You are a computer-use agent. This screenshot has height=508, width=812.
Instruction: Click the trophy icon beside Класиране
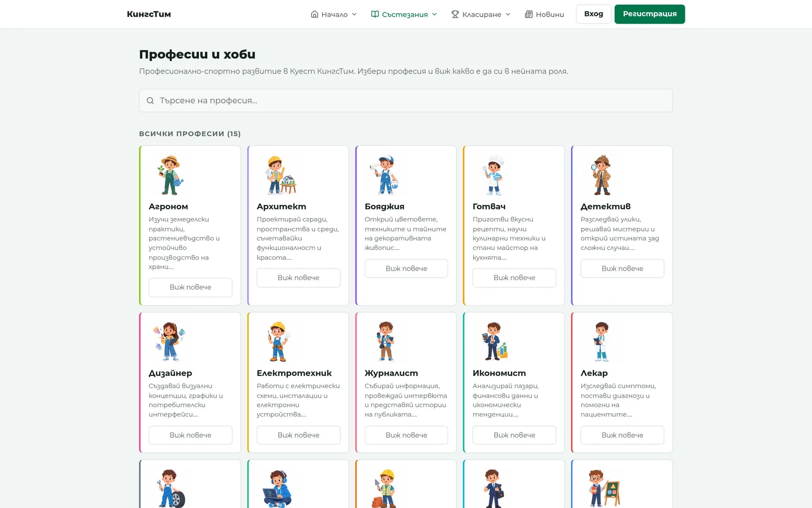tap(455, 14)
